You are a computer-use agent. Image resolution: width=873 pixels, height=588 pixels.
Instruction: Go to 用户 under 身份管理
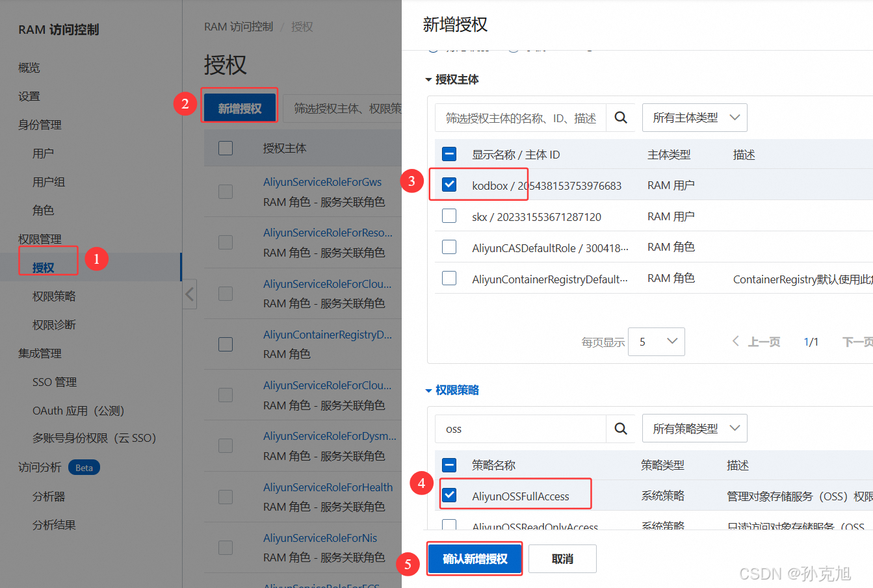click(x=44, y=153)
